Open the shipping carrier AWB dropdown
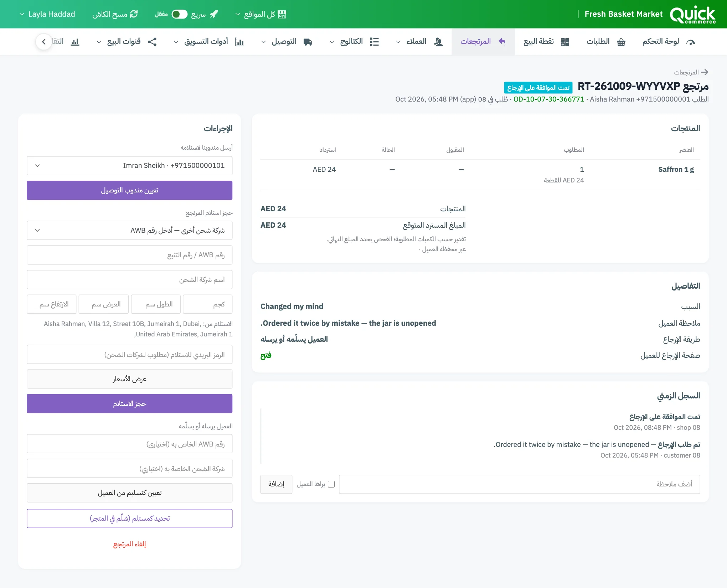The width and height of the screenshot is (727, 588). point(129,231)
